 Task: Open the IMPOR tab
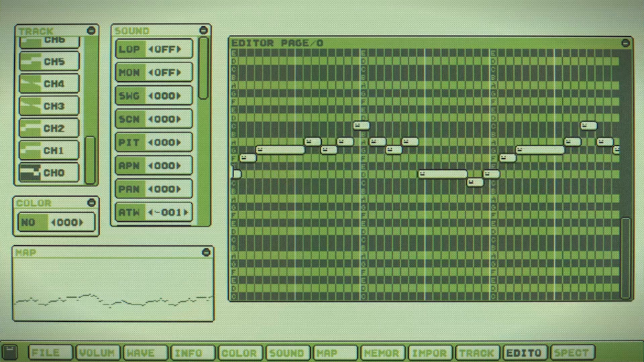click(430, 353)
